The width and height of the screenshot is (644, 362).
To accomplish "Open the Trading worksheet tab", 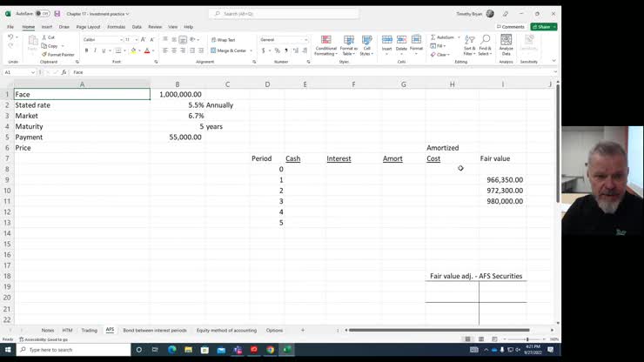I will click(89, 331).
